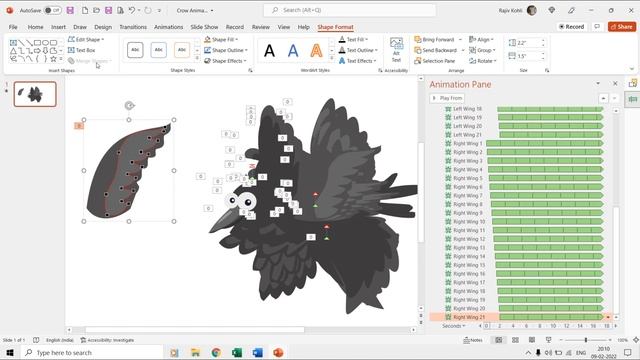Open the Selection Pane
Viewport: 640px width, 360px height.
click(x=435, y=61)
